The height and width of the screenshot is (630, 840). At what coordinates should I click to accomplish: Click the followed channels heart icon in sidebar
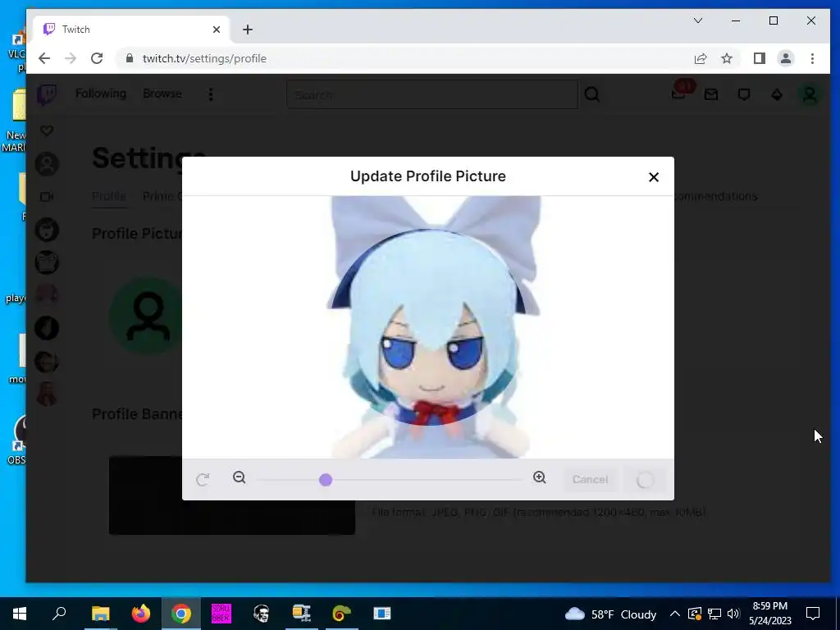[47, 130]
